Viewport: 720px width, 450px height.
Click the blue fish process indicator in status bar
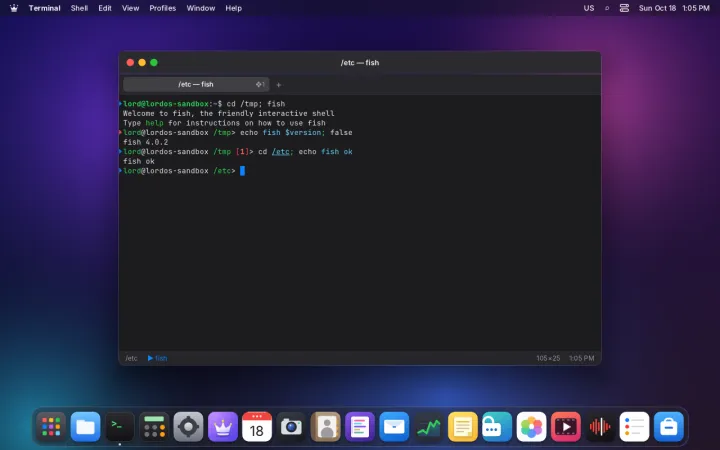pyautogui.click(x=157, y=358)
